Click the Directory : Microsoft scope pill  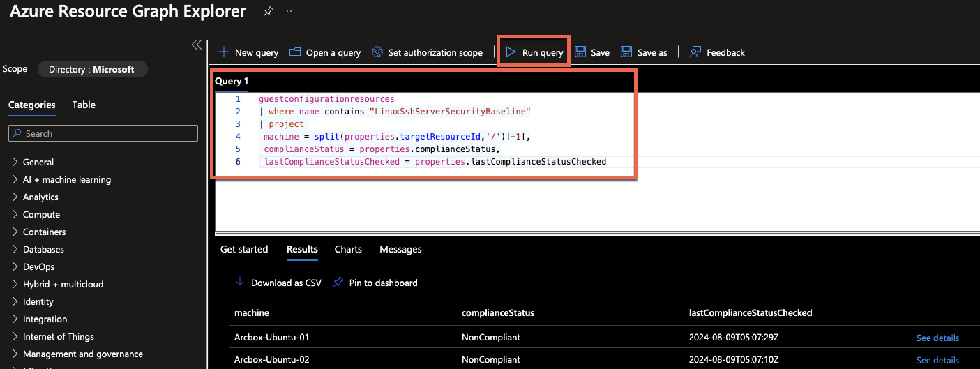(x=92, y=69)
